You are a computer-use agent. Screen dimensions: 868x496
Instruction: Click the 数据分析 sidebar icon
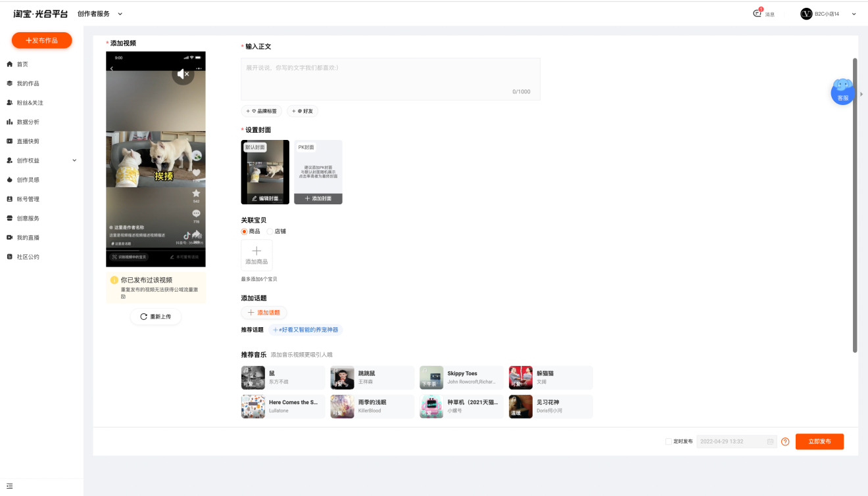(10, 122)
